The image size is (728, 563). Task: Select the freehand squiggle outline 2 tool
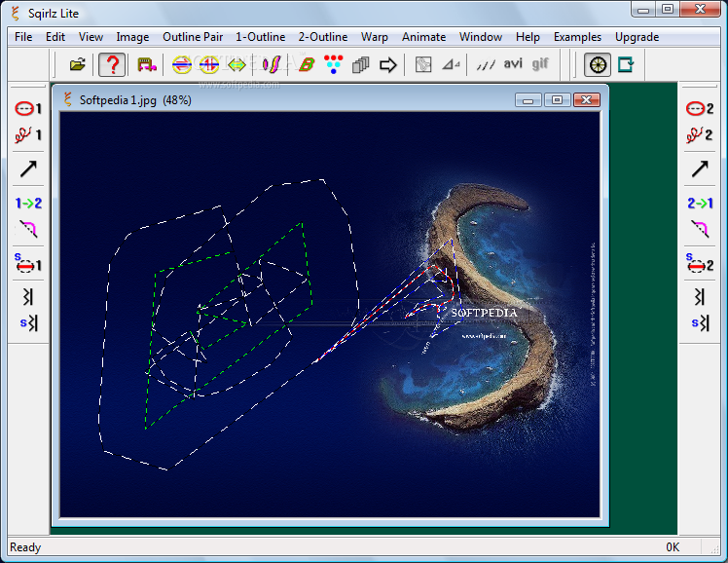coord(699,134)
